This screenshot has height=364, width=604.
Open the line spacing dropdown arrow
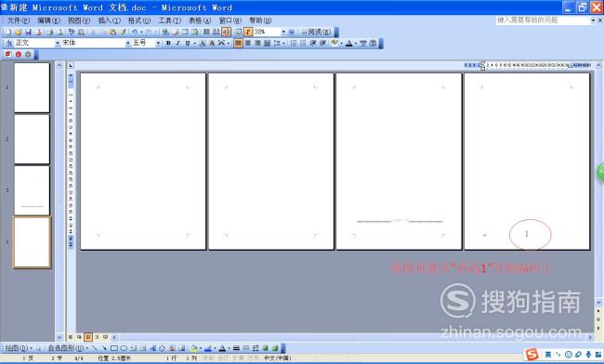pyautogui.click(x=284, y=43)
